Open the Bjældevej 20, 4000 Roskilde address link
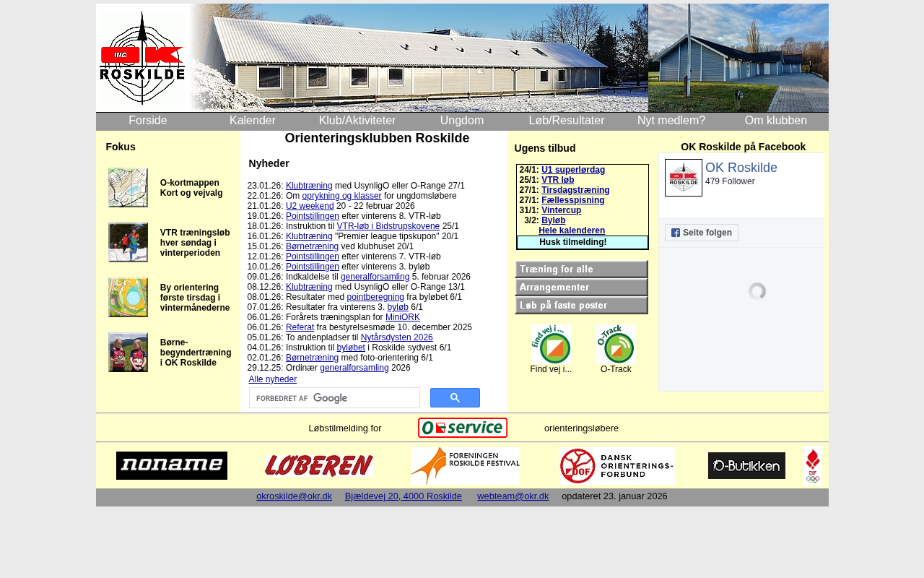The image size is (924, 578). pos(404,496)
